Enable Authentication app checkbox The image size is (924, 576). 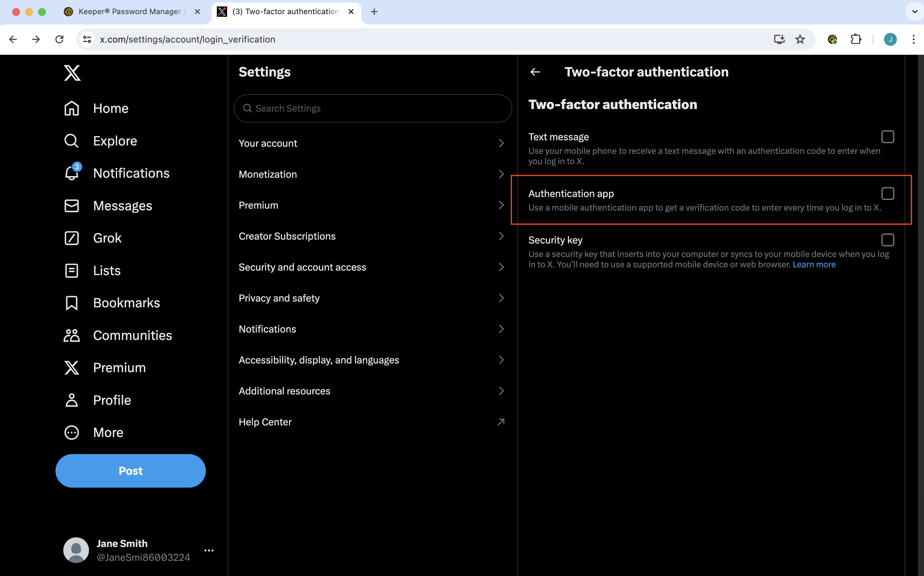[888, 194]
